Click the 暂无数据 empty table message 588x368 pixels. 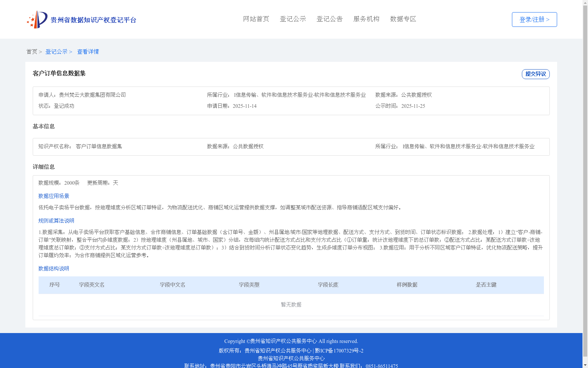coord(291,305)
